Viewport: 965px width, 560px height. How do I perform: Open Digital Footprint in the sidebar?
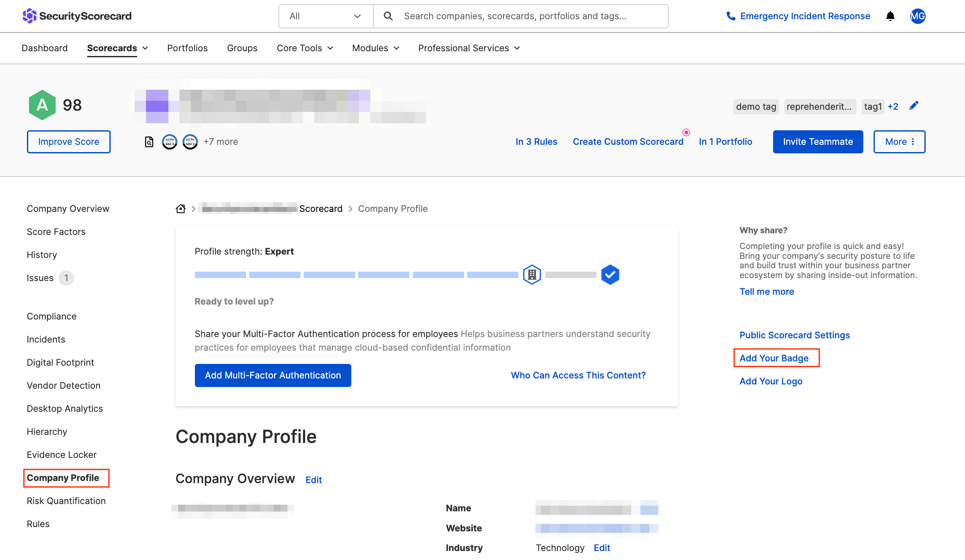(x=60, y=362)
